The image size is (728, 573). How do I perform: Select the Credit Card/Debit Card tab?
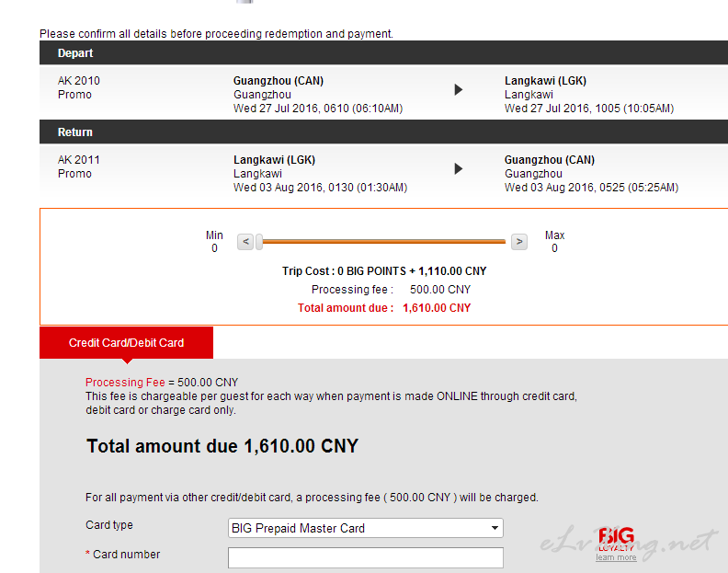pyautogui.click(x=126, y=343)
